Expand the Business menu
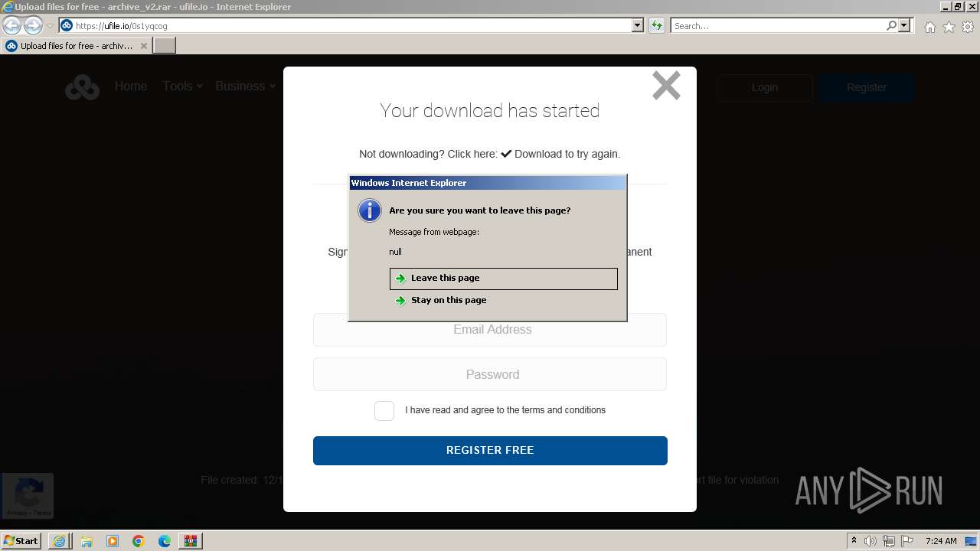 coord(246,86)
